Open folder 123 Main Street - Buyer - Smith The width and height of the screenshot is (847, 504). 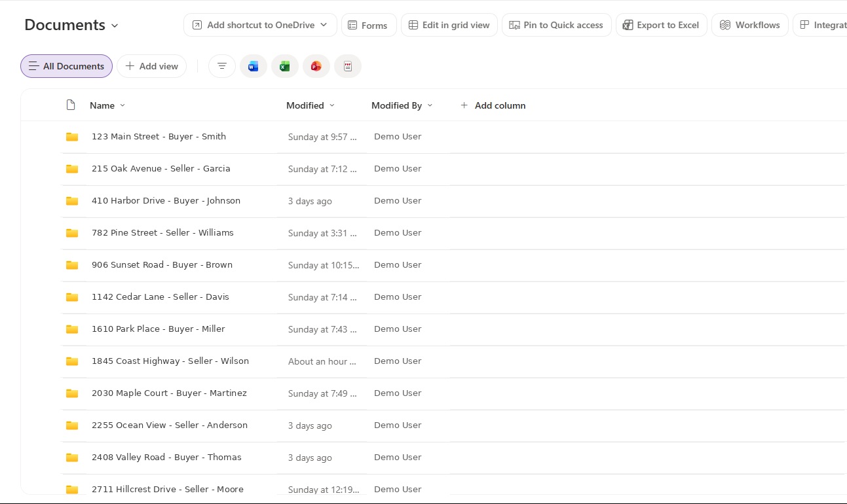(159, 137)
